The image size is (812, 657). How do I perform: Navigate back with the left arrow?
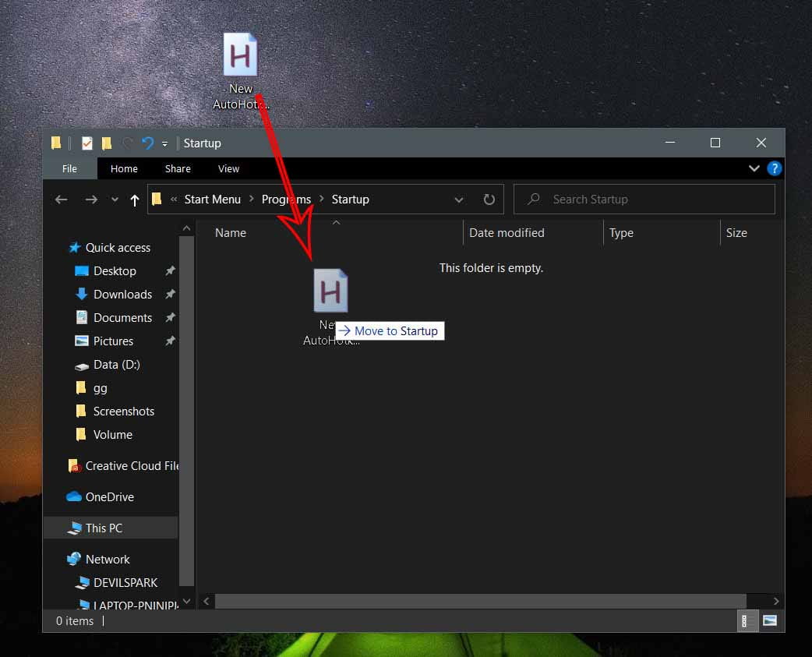pos(61,199)
